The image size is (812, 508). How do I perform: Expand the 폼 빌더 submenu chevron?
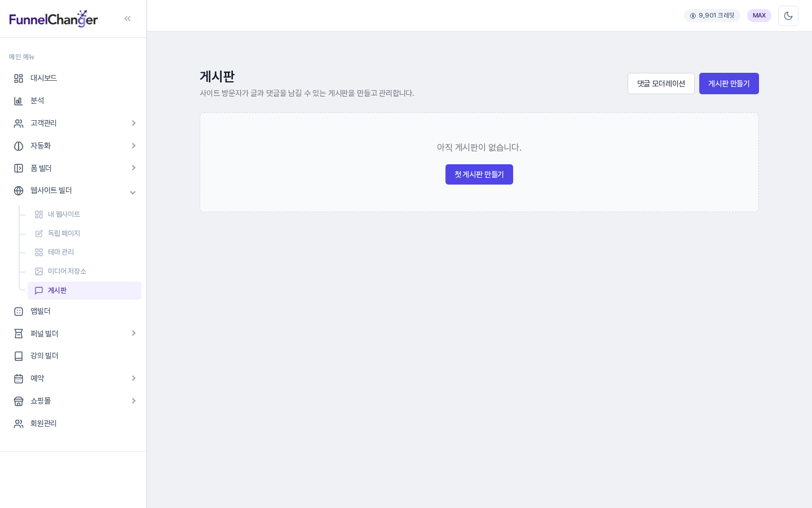(x=134, y=168)
